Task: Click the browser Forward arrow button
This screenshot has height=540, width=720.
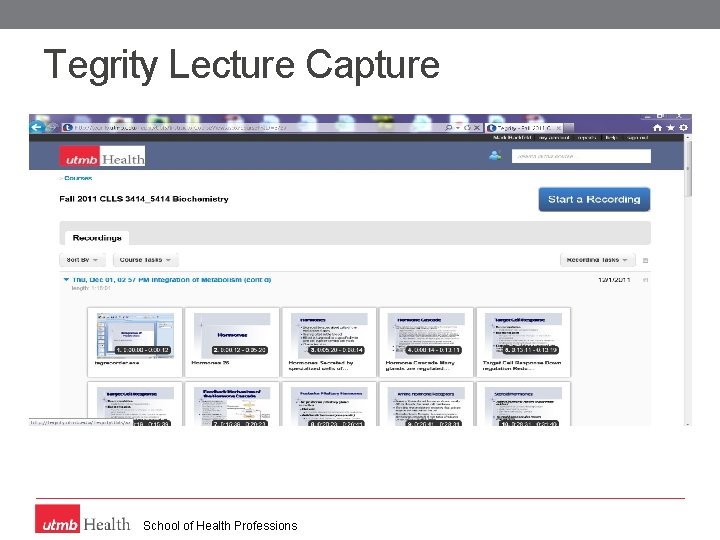Action: click(x=51, y=127)
